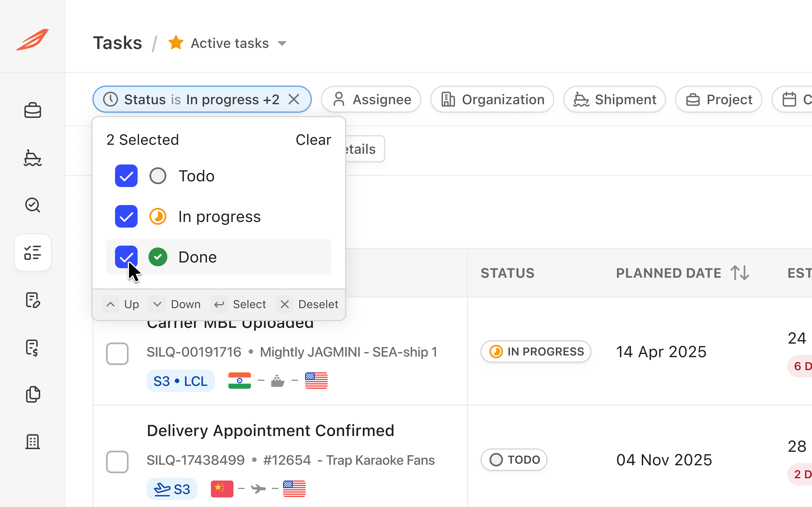Open the briefcase icon in sidebar
The height and width of the screenshot is (507, 812).
pos(33,110)
